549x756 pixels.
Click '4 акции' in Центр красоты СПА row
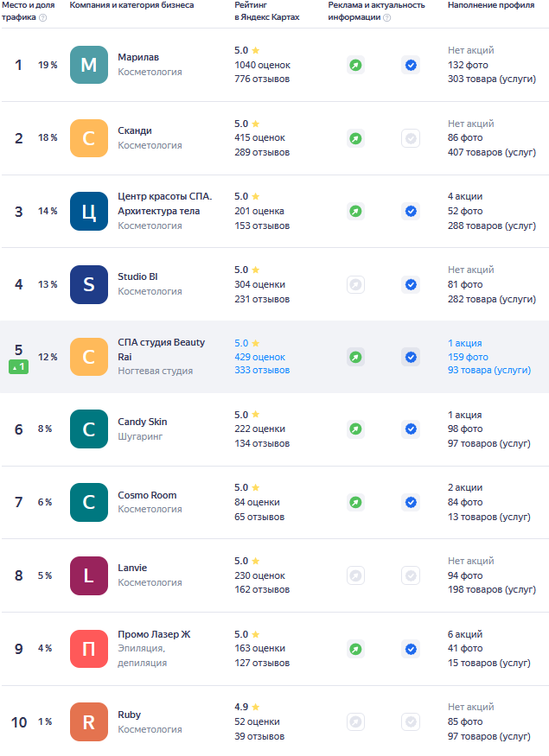point(465,197)
